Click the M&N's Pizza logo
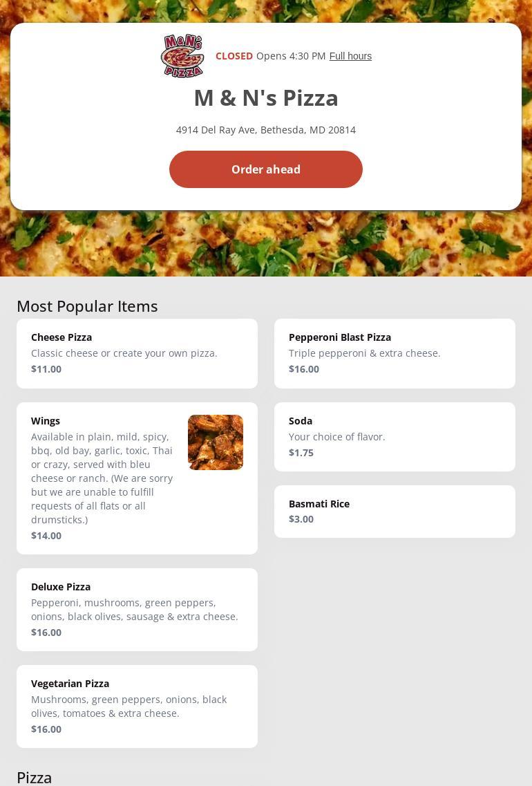This screenshot has width=532, height=786. point(182,56)
